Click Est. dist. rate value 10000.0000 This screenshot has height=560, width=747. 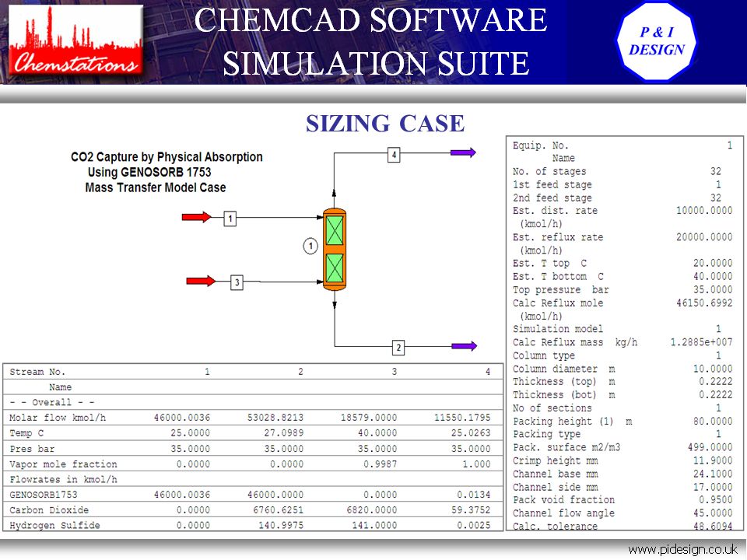[704, 211]
